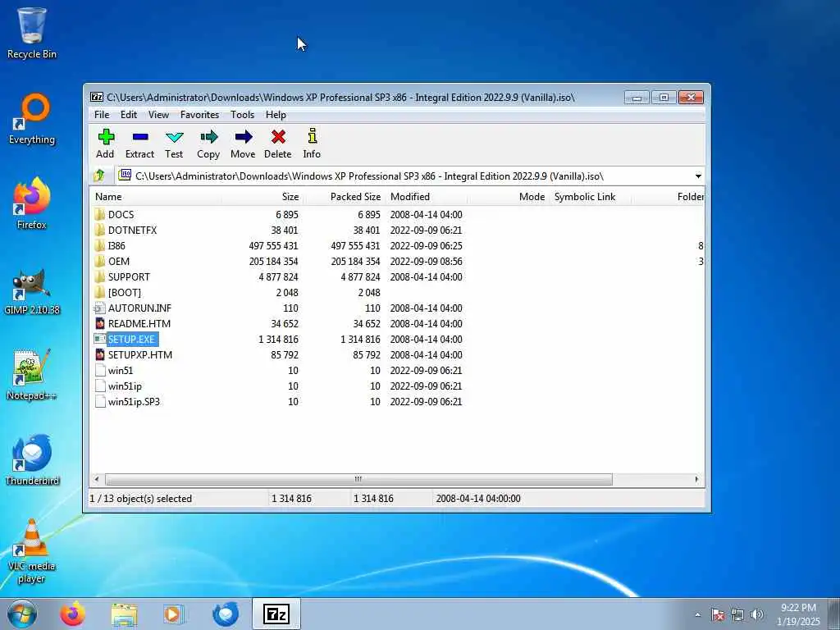Click the scroll left arrow
Viewport: 840px width, 630px height.
point(97,479)
